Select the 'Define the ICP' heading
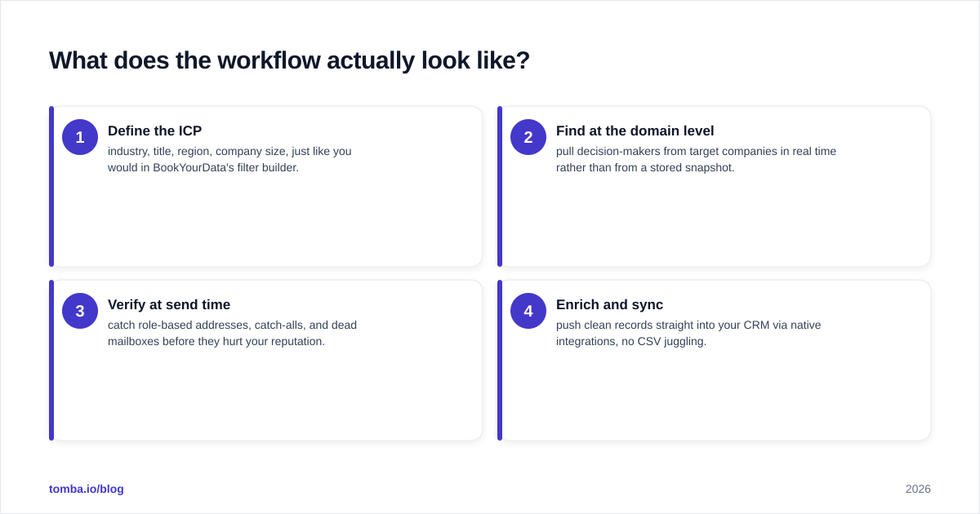The image size is (980, 514). (x=154, y=131)
